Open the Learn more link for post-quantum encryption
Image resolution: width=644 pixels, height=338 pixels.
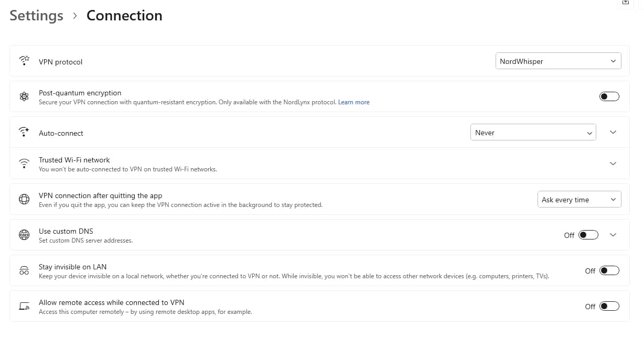[353, 102]
